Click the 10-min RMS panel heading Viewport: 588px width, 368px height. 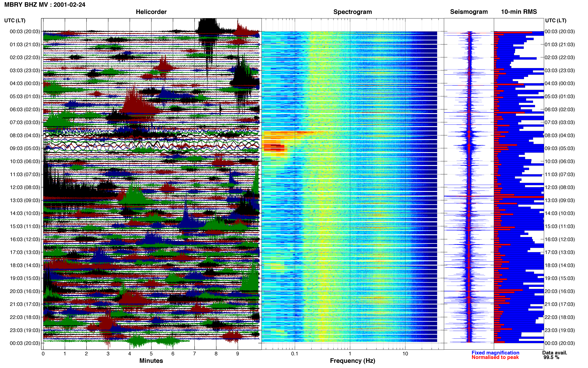click(519, 12)
